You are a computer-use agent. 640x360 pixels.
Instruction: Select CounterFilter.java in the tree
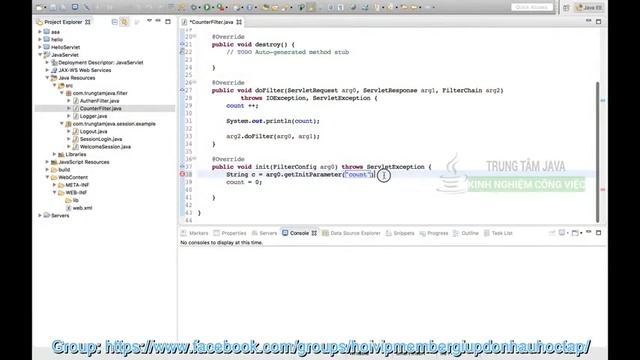click(x=100, y=109)
